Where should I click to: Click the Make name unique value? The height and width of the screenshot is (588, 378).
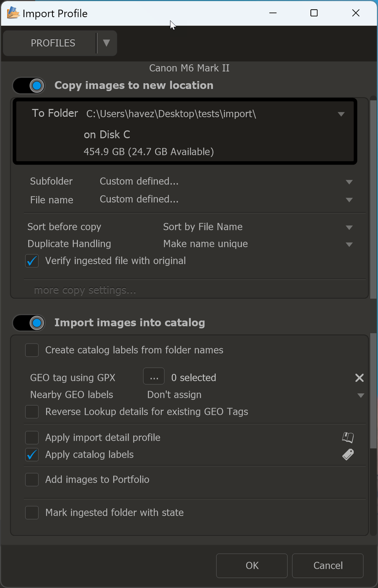(x=205, y=244)
